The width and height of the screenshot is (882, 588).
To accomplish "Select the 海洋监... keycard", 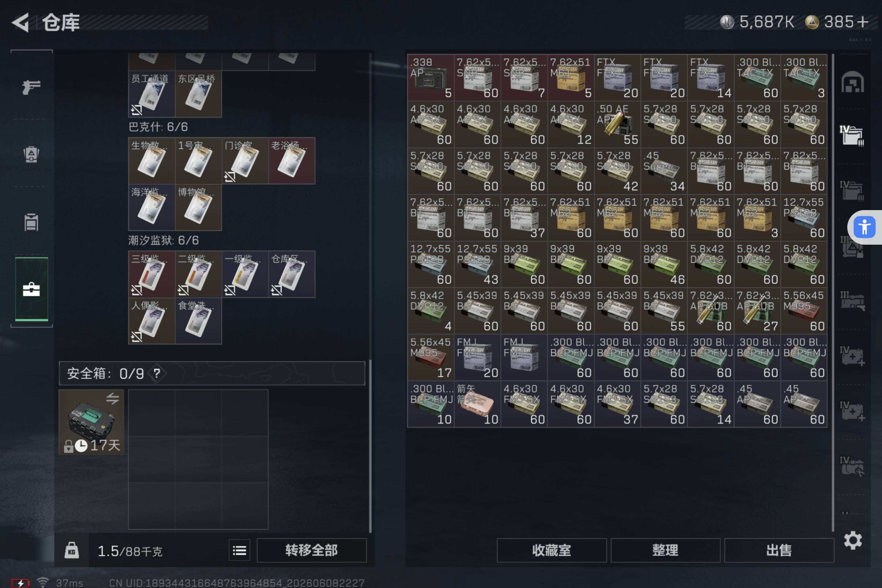I will pyautogui.click(x=152, y=207).
